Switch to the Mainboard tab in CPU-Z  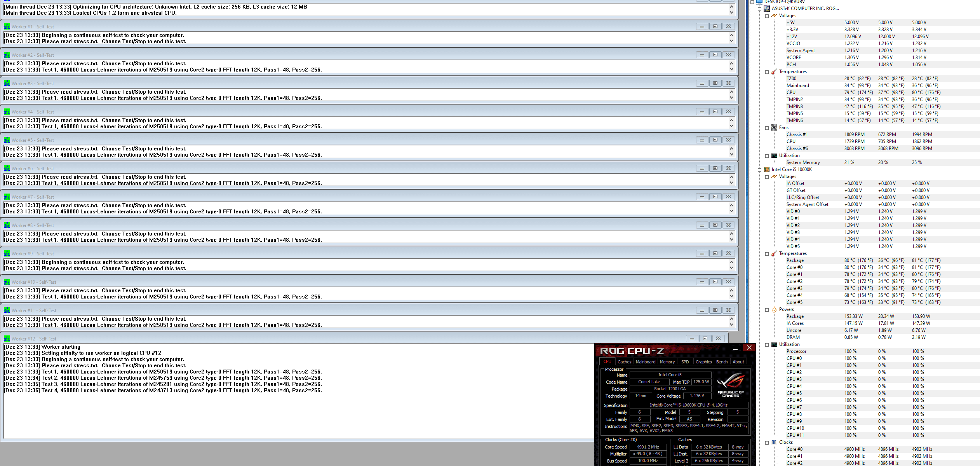click(646, 362)
